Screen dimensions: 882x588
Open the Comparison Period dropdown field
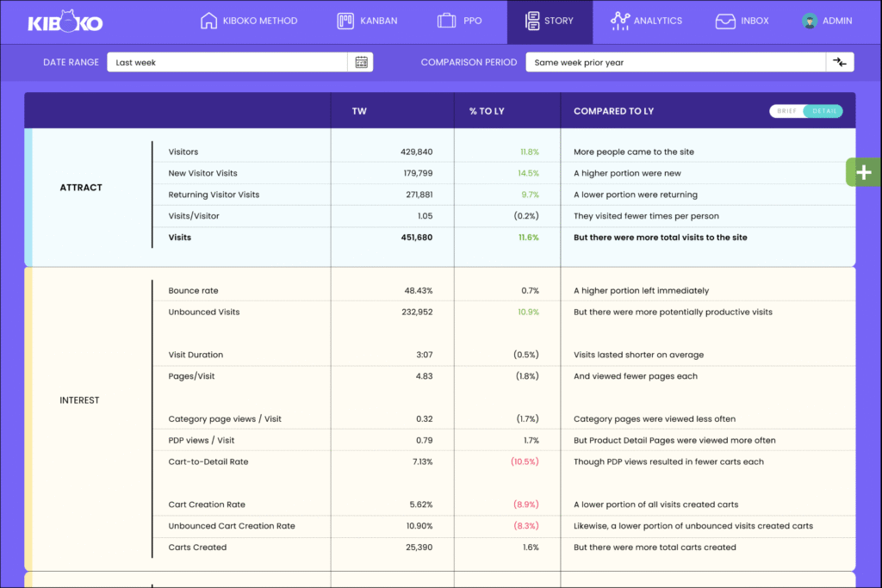[x=675, y=62]
